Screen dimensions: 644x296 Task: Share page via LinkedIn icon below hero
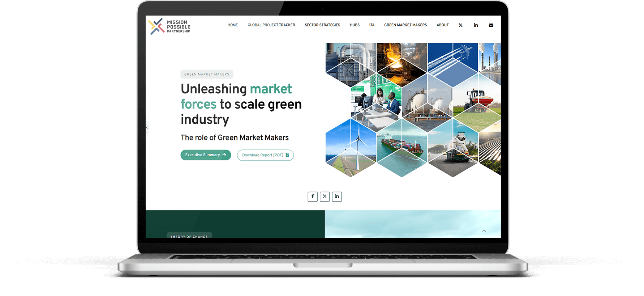point(336,196)
